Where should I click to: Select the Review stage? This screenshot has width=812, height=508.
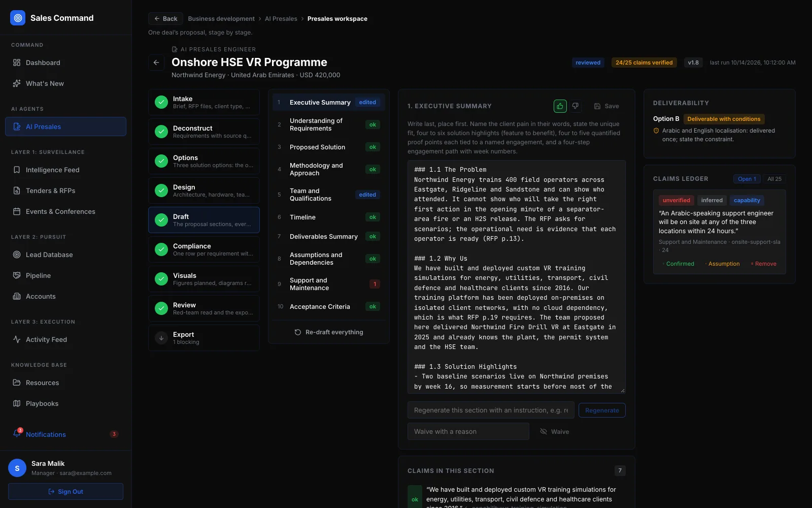204,308
